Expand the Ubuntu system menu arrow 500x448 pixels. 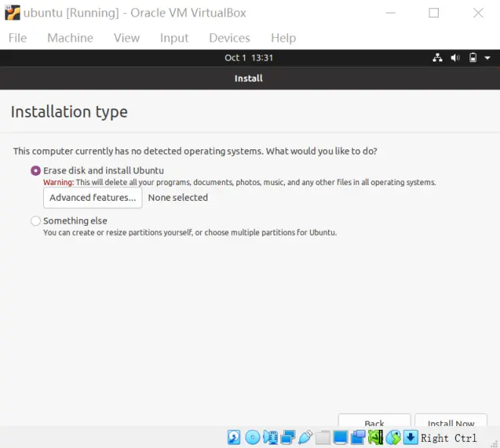(487, 58)
